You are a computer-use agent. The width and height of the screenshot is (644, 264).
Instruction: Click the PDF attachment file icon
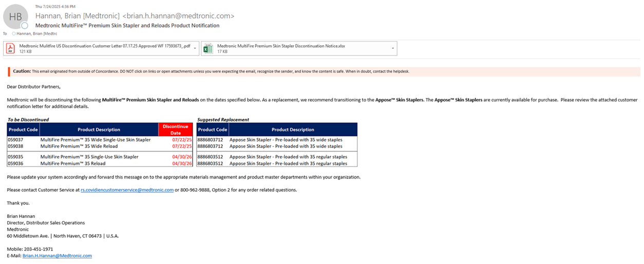point(10,48)
